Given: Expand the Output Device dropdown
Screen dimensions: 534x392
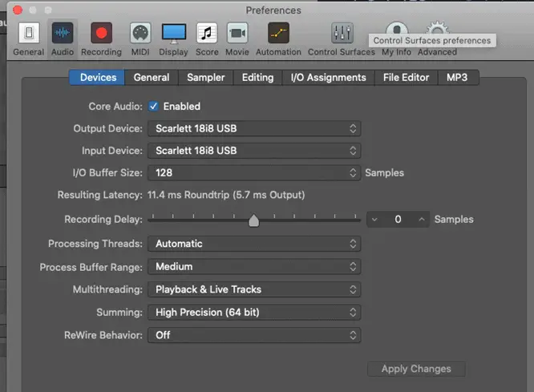Looking at the screenshot, I should [x=254, y=128].
